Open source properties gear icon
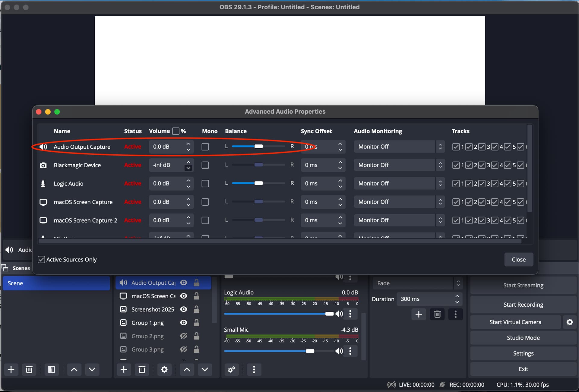The height and width of the screenshot is (392, 579). (x=164, y=369)
